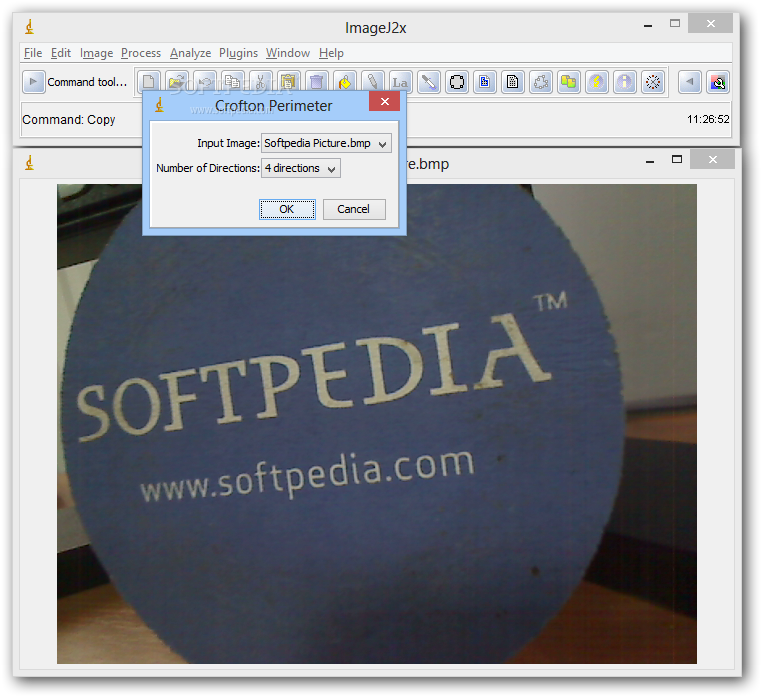Click the Command tool play button
762x697 pixels.
[x=34, y=82]
